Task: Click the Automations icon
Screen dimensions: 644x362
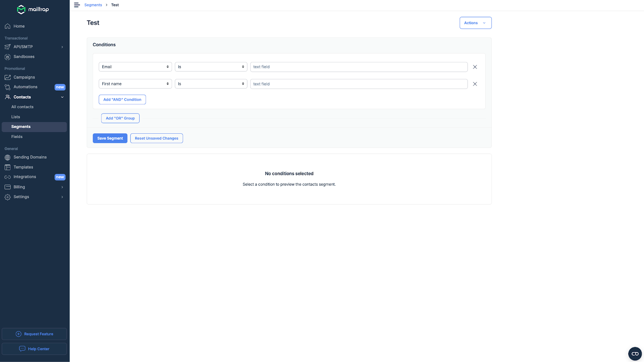Action: point(8,87)
